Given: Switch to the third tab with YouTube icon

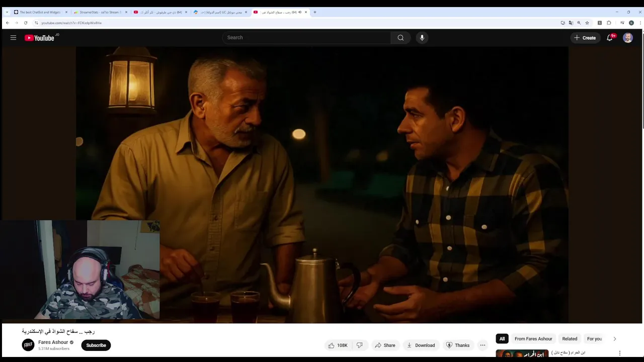Looking at the screenshot, I should pos(160,12).
